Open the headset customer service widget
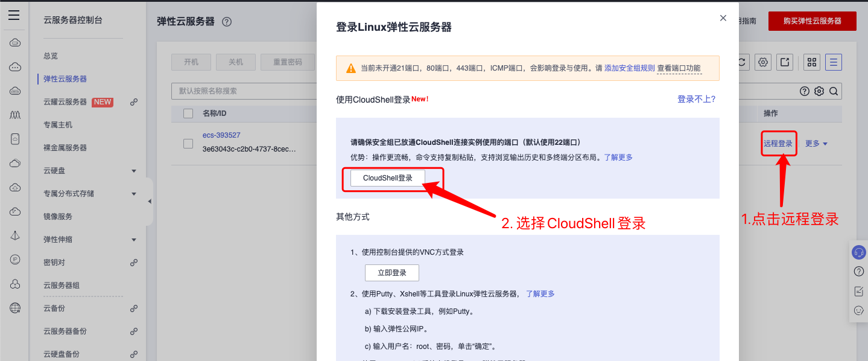 pyautogui.click(x=859, y=252)
